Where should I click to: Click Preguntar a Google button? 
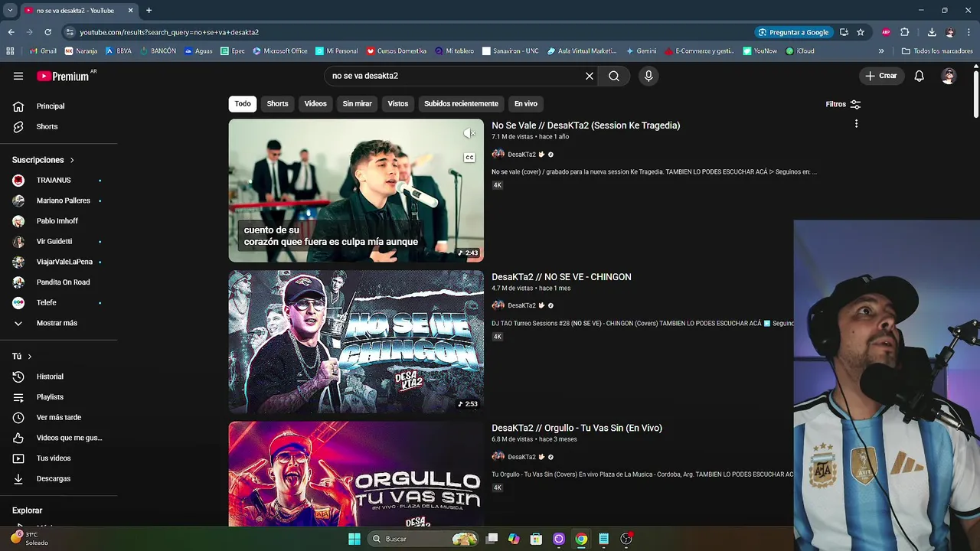(x=793, y=32)
